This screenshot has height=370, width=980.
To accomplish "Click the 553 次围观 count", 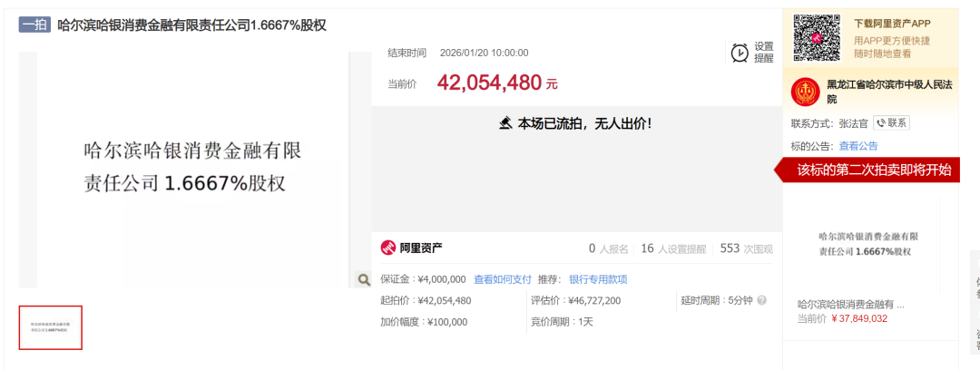I will coord(746,248).
